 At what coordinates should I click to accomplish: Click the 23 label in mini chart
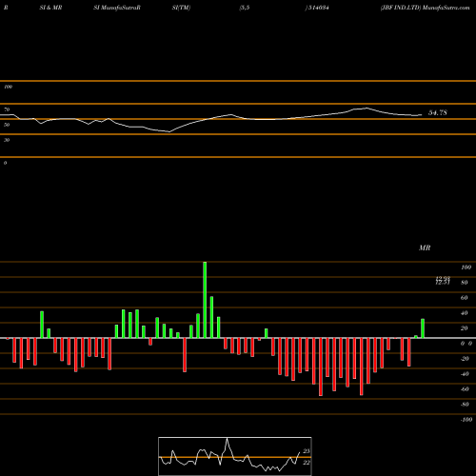click(307, 451)
